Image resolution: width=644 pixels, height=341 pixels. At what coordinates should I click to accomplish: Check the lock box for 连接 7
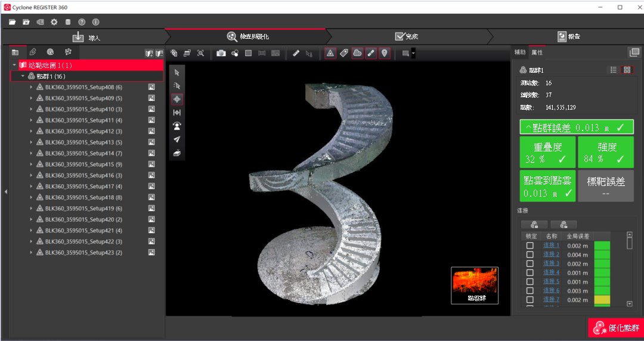(530, 300)
